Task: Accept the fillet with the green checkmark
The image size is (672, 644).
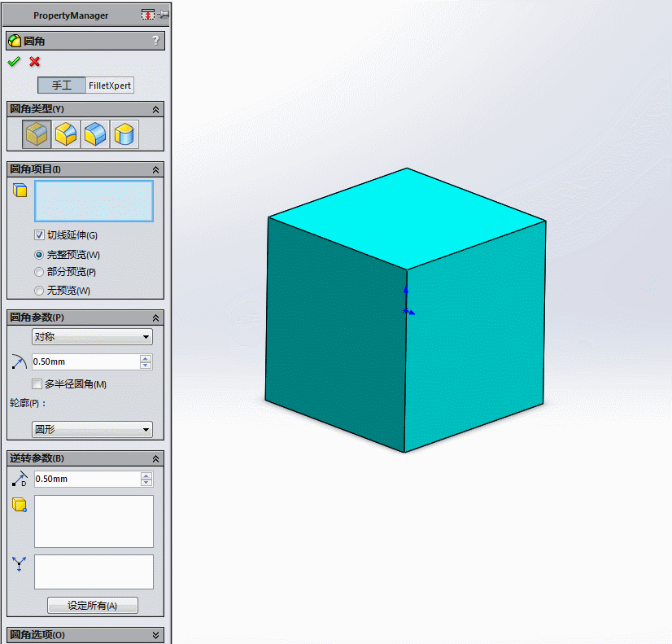Action: click(14, 62)
